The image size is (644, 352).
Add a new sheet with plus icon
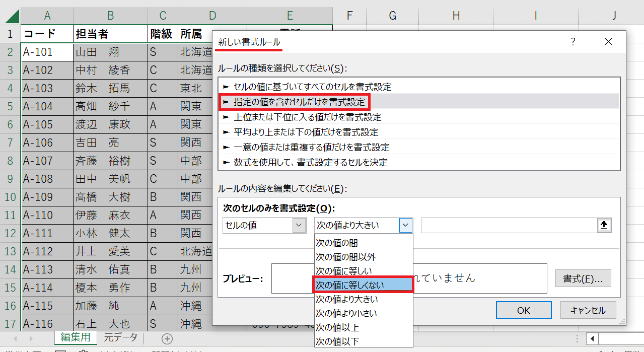click(x=167, y=338)
